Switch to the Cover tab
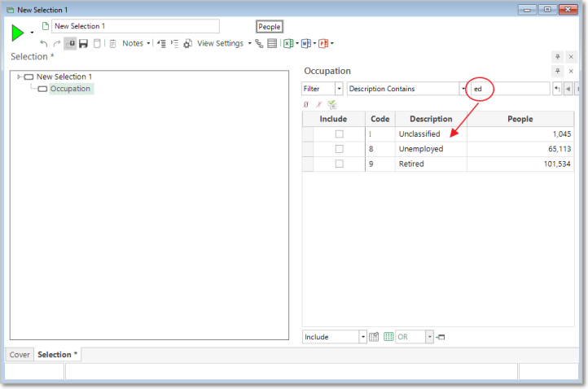This screenshot has height=389, width=588. (x=20, y=355)
